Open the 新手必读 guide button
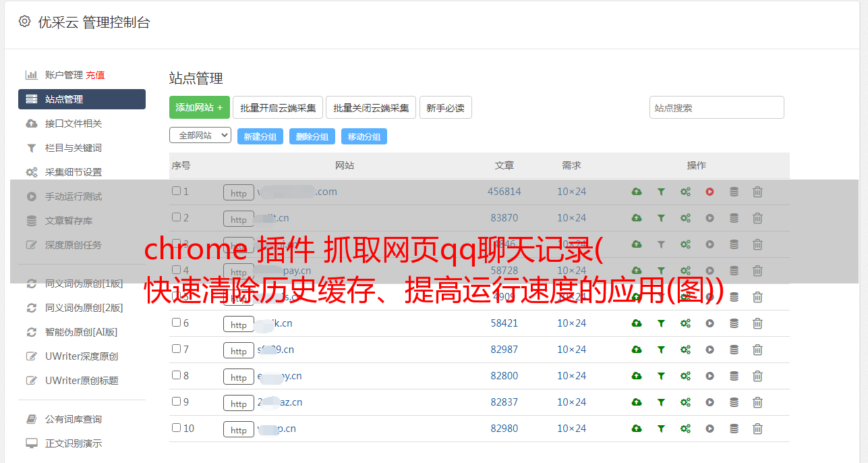This screenshot has width=868, height=463. [x=446, y=107]
